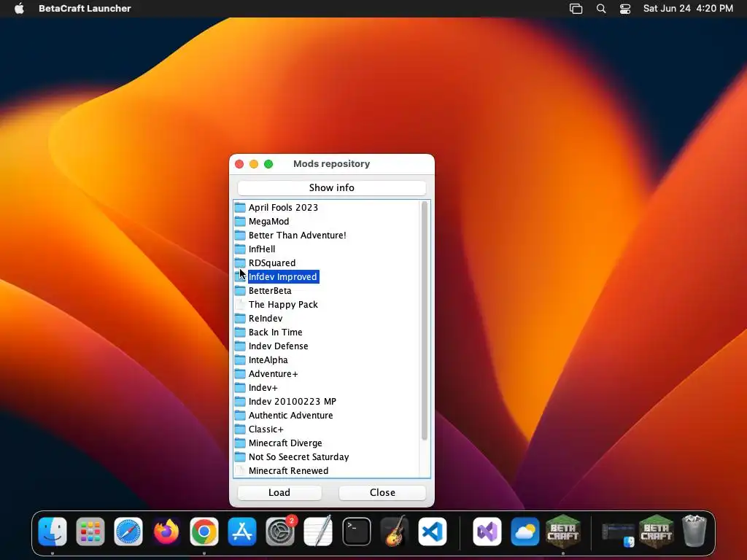The image size is (747, 560).
Task: Open System Settings with badge in dock
Action: tap(280, 532)
